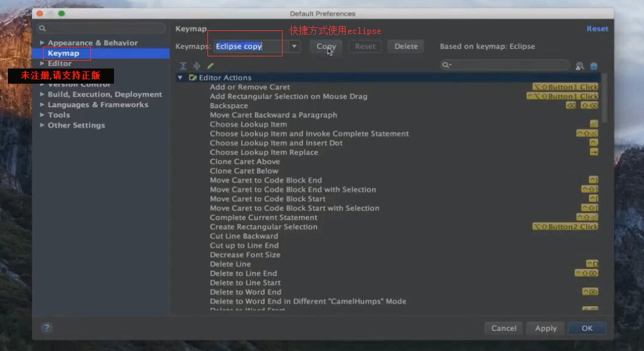This screenshot has width=644, height=351.
Task: Click the Reset link at top right
Action: [597, 28]
